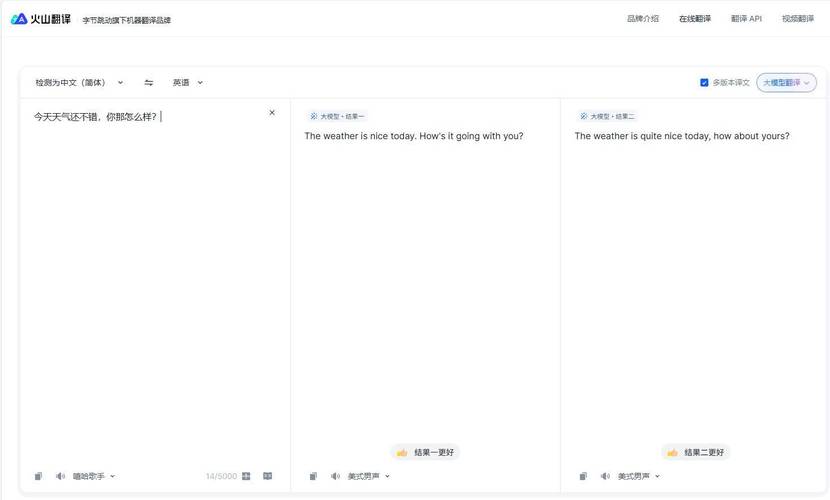
Task: Play audio of result one translation
Action: pos(335,476)
